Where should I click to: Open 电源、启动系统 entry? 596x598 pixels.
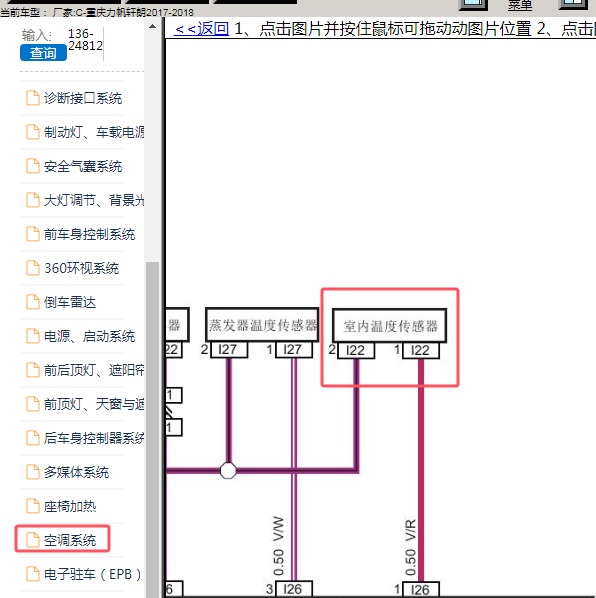coord(89,336)
